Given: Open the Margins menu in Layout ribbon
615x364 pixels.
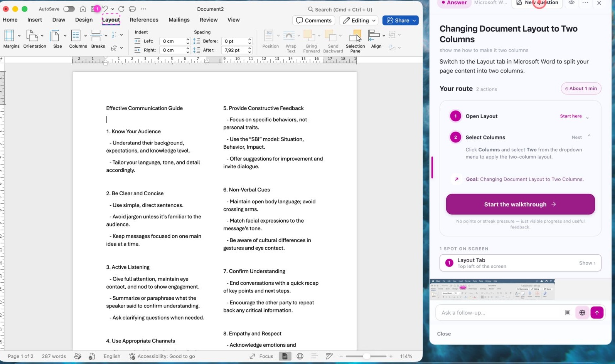Looking at the screenshot, I should pyautogui.click(x=11, y=39).
